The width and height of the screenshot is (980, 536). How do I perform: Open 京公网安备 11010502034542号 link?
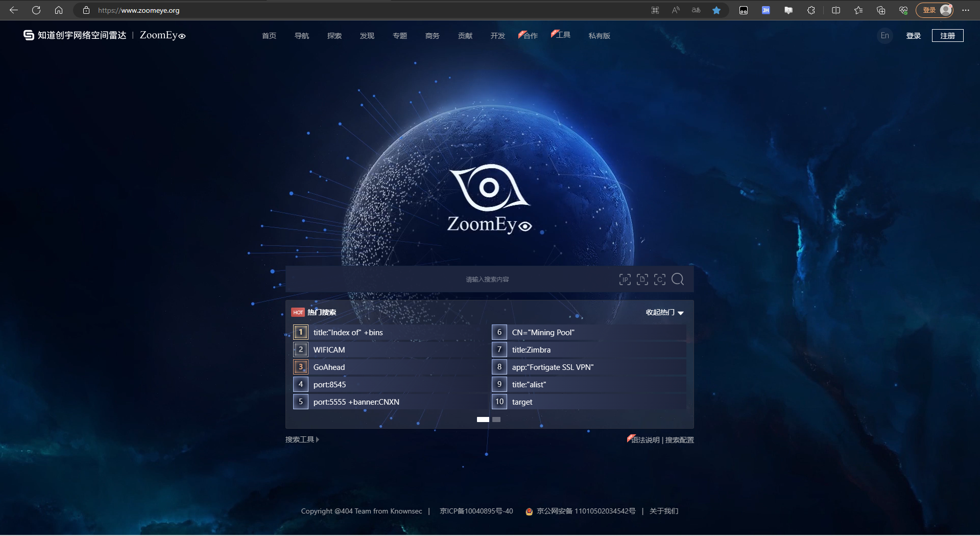(x=586, y=511)
